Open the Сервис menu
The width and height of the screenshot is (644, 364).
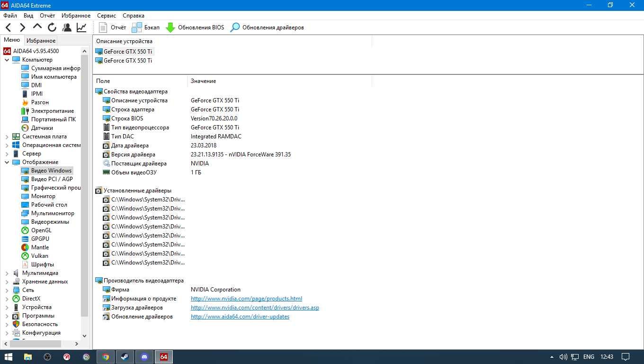(x=107, y=16)
